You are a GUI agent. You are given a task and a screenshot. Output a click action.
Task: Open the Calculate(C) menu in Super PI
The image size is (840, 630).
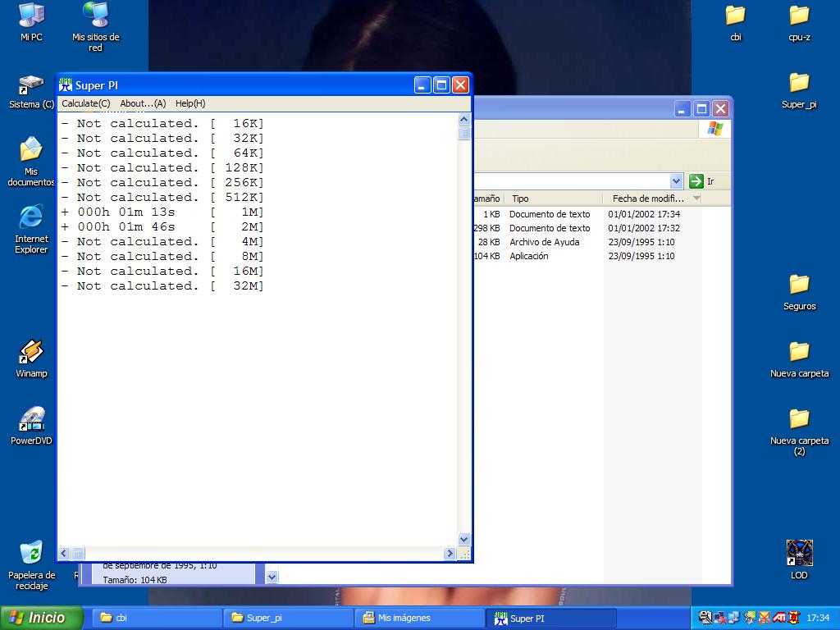tap(85, 103)
